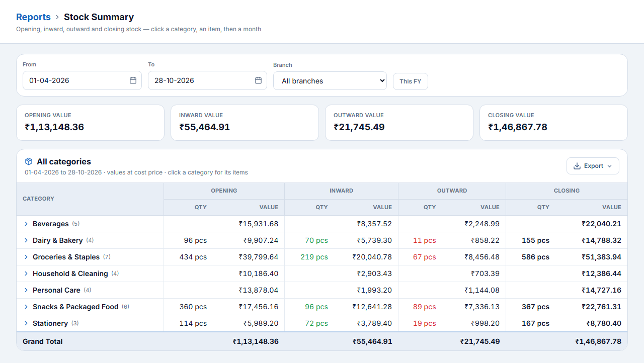Click Snacks & Packaged Food inward value ₹12,641.28
The height and width of the screenshot is (363, 644).
tap(372, 307)
